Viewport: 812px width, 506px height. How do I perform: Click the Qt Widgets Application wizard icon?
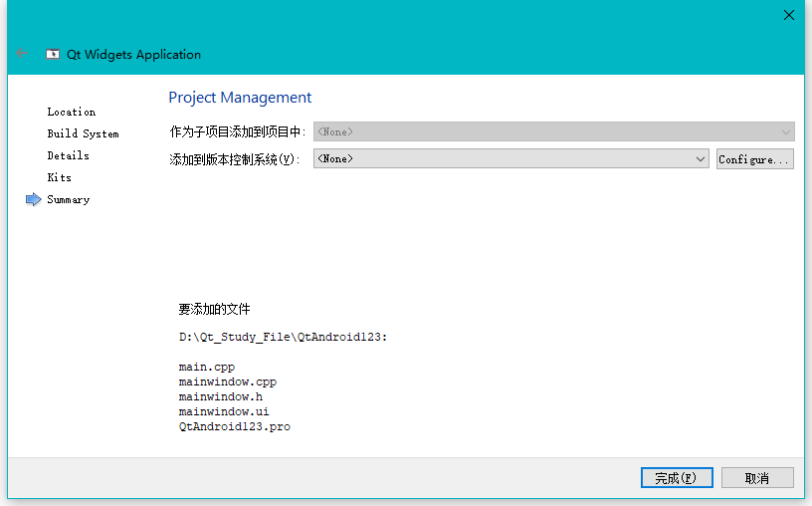53,54
